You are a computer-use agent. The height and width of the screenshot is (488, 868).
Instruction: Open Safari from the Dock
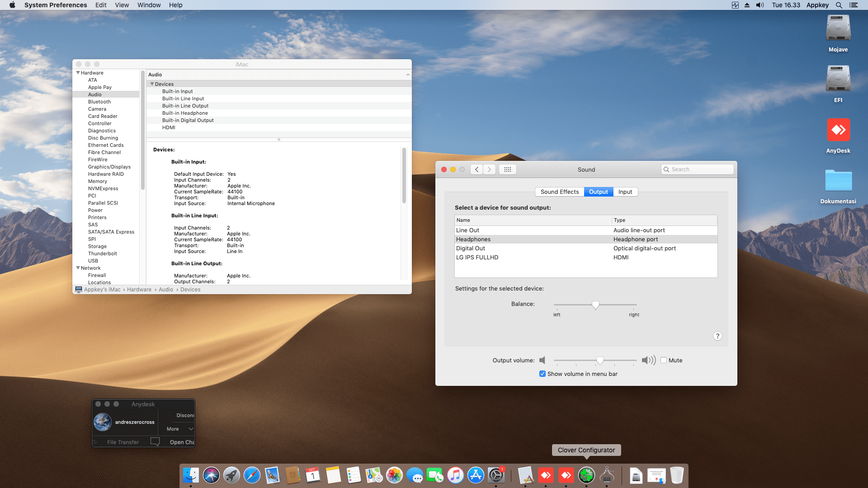252,475
